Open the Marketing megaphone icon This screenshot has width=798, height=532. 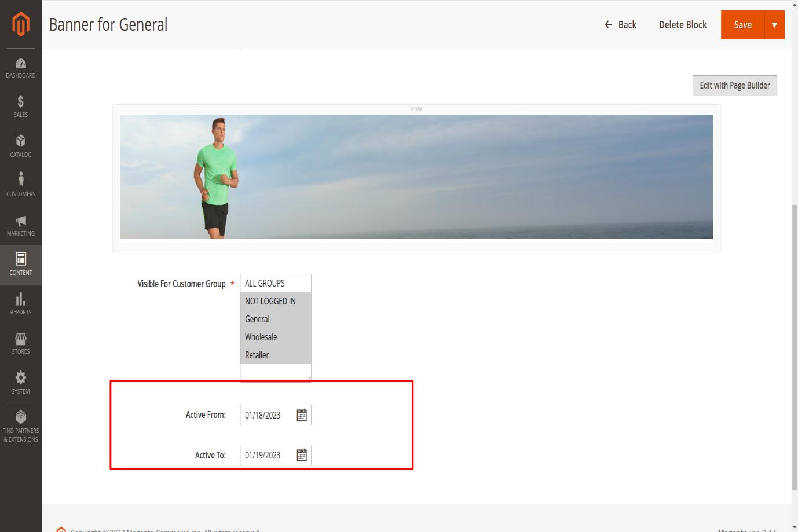pos(21,221)
